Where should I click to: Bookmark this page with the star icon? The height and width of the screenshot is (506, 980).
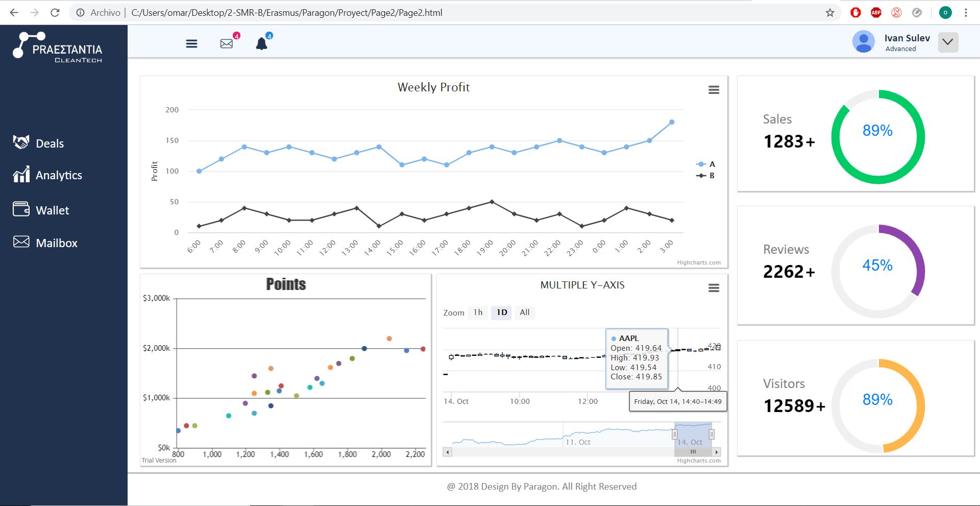tap(830, 13)
